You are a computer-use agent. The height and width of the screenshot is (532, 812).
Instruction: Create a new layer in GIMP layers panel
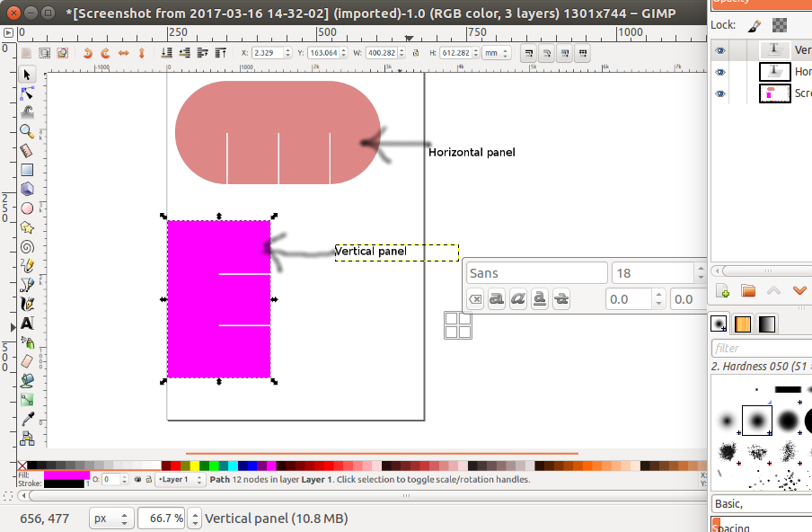coord(722,290)
